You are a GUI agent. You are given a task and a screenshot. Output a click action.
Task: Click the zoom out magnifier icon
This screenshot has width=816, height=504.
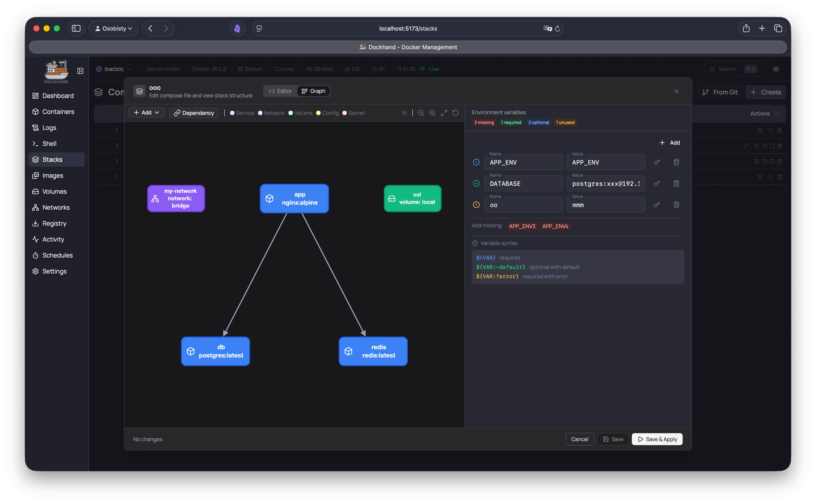[421, 113]
